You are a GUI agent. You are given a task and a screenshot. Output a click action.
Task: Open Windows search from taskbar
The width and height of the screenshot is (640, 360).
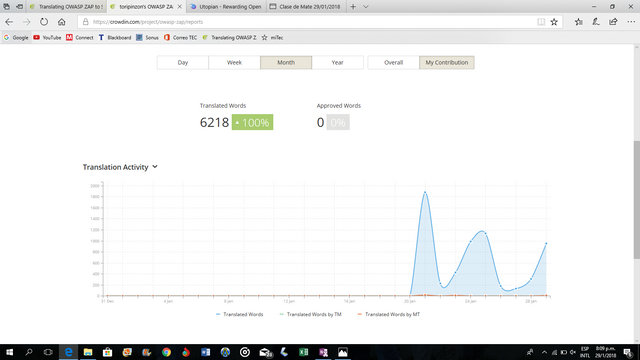[x=29, y=352]
